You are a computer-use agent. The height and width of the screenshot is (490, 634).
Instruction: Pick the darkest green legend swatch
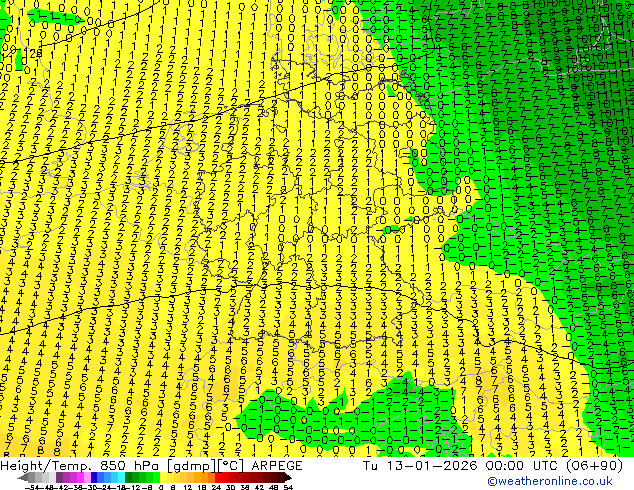pos(129,478)
